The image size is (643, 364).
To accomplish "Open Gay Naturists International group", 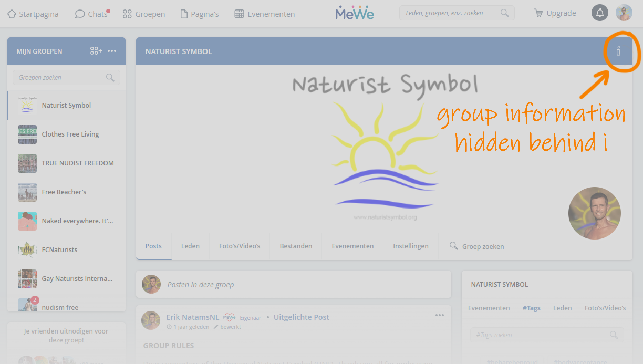I will tap(67, 279).
